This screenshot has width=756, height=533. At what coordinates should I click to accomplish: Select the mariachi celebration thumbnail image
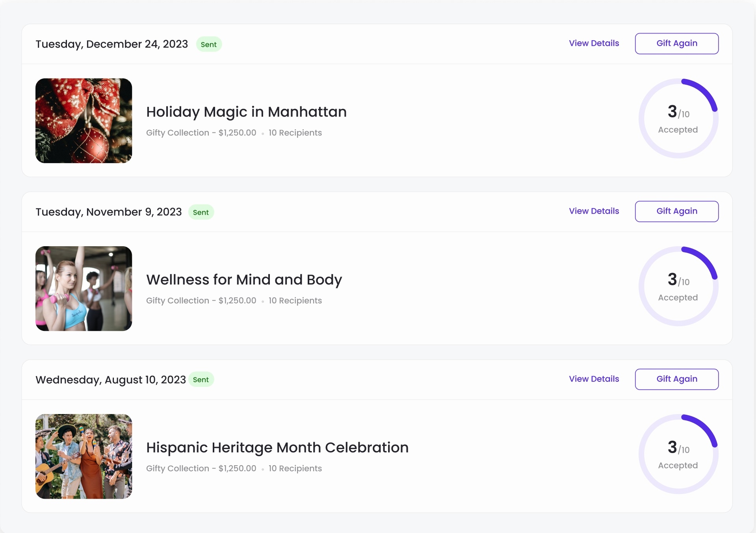click(x=84, y=456)
